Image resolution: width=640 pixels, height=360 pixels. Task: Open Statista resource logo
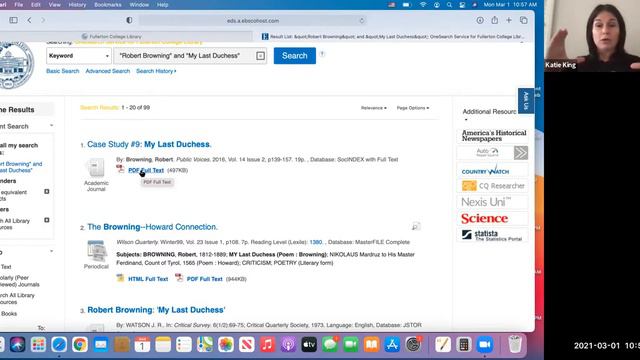[492, 235]
